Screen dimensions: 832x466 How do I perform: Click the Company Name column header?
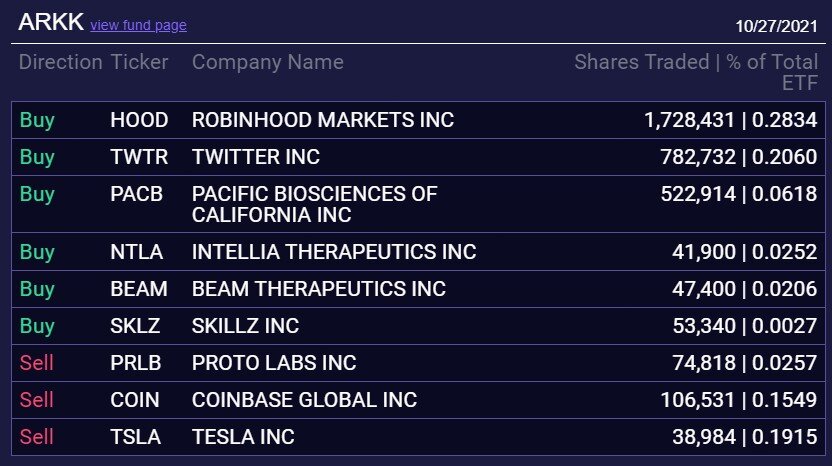coord(267,62)
